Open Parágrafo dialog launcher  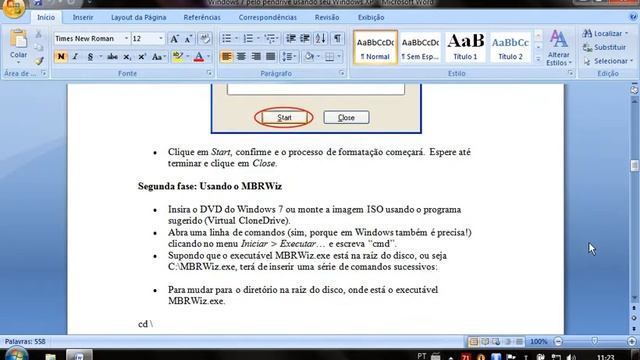pos(342,73)
